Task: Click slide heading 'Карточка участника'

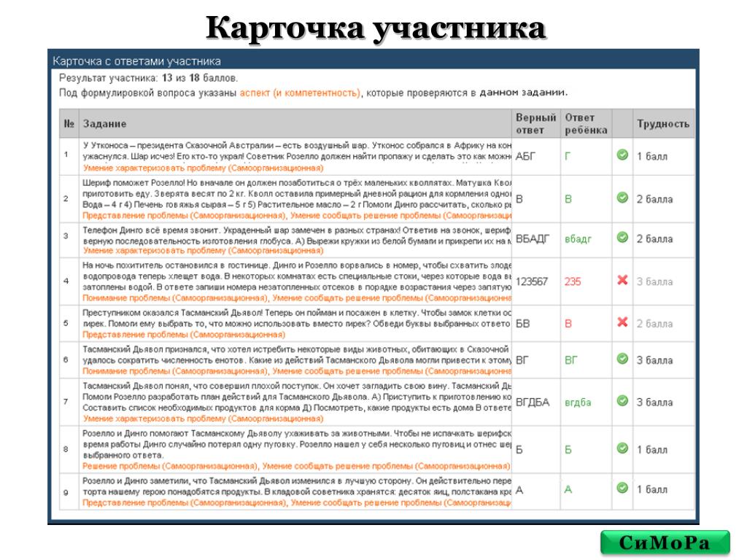Action: 376,28
